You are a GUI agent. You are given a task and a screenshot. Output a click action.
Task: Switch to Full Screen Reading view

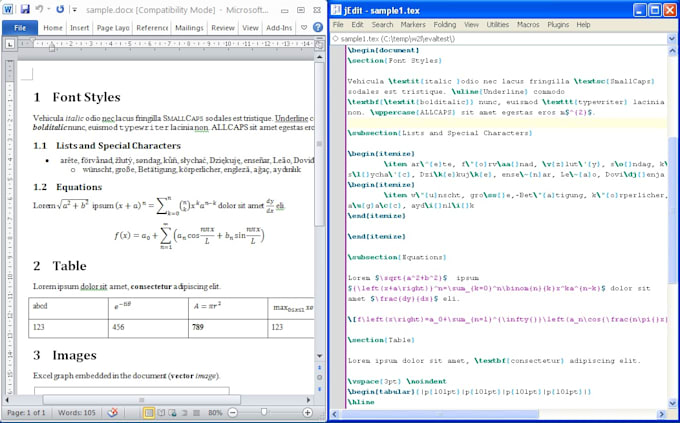pyautogui.click(x=161, y=412)
